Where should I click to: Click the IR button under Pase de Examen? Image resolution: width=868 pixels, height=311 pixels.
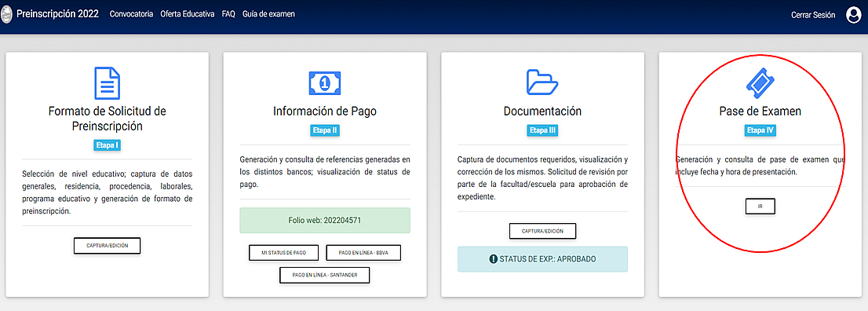click(760, 207)
